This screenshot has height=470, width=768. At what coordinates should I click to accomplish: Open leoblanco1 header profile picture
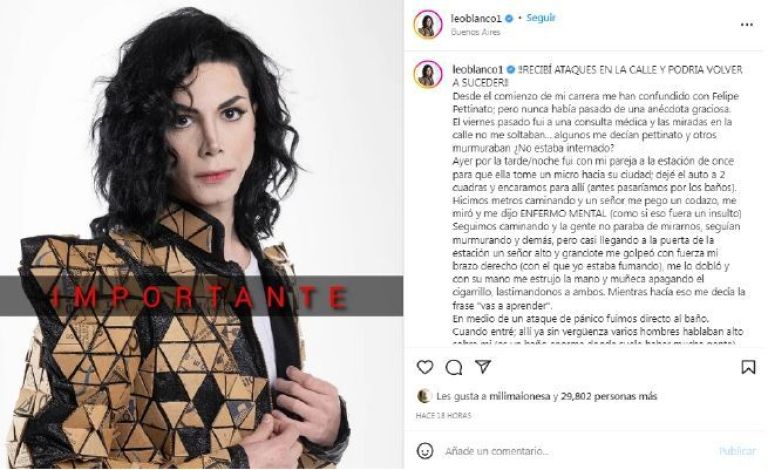428,24
